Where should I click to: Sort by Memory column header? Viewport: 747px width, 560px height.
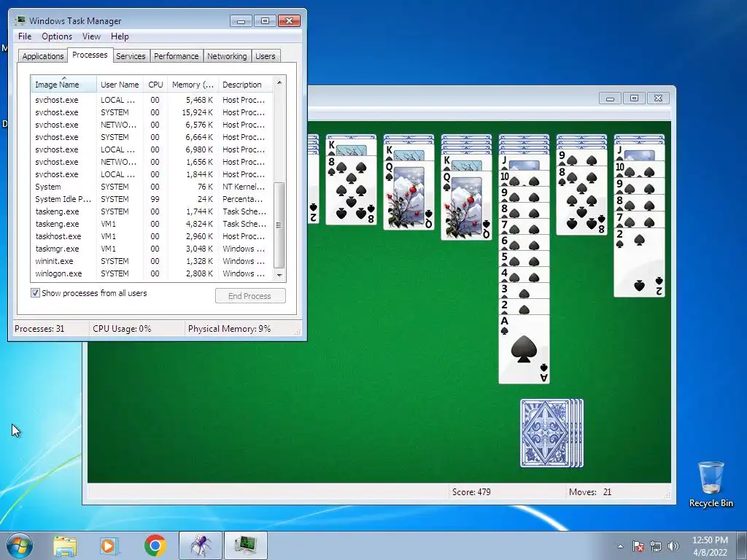pos(193,85)
